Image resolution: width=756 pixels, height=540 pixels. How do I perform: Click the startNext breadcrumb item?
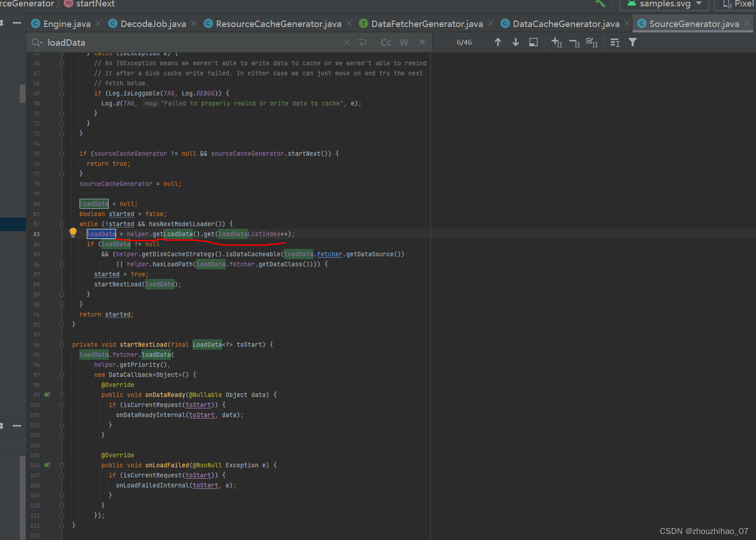pos(90,4)
